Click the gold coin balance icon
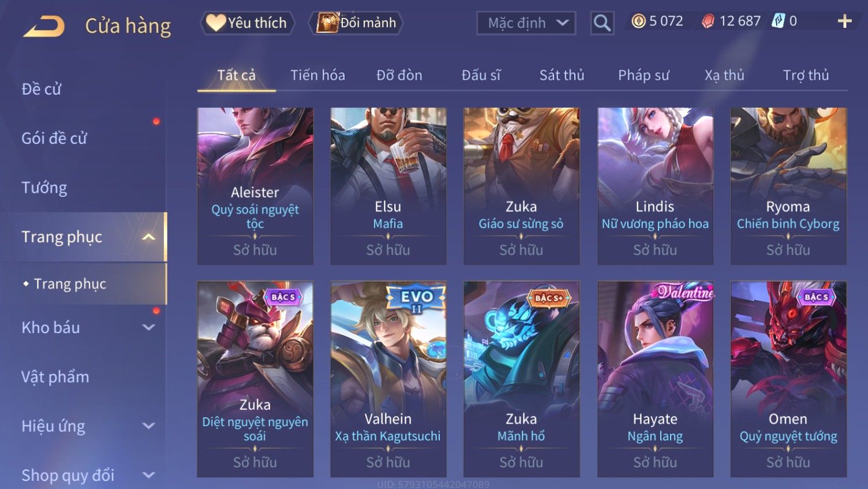 pos(638,21)
